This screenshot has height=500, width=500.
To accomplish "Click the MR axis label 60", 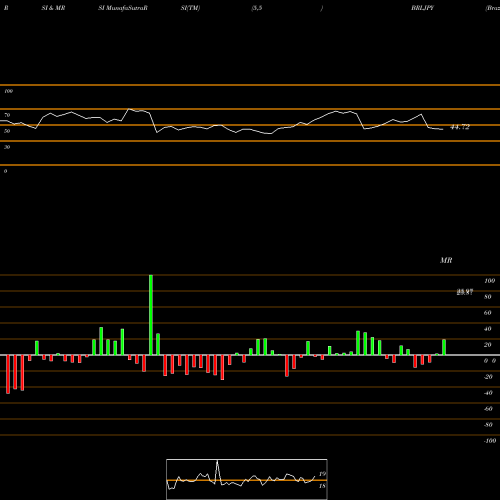I will [x=488, y=313].
